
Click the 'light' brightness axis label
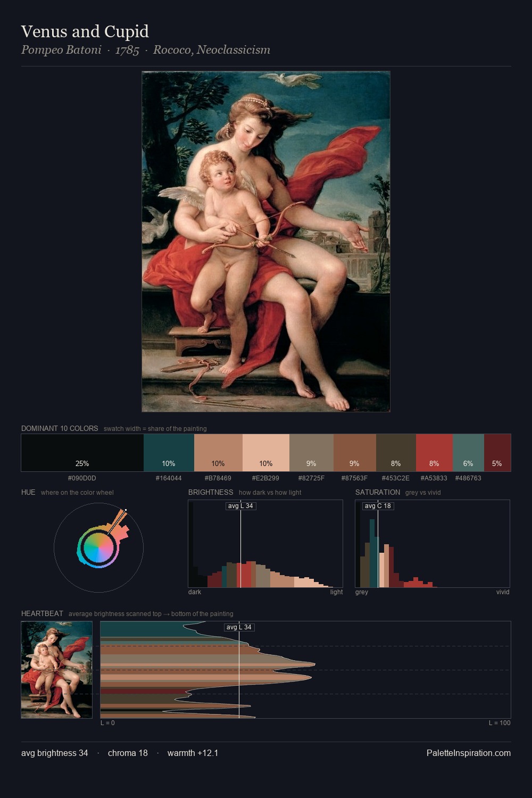337,592
